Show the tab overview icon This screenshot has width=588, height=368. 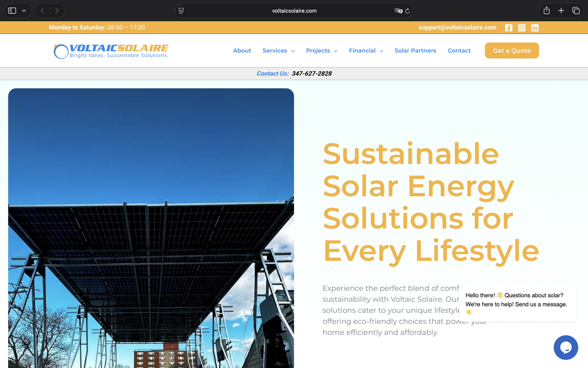point(576,11)
